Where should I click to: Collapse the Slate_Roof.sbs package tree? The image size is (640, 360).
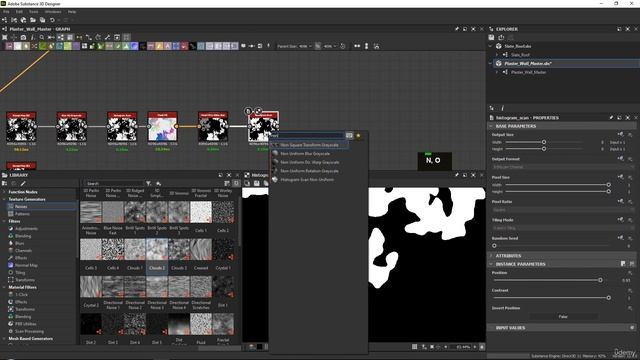point(491,46)
